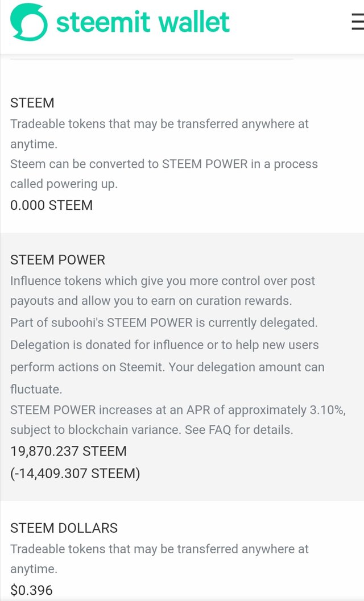Select the STEEM POWER section heading

click(57, 260)
